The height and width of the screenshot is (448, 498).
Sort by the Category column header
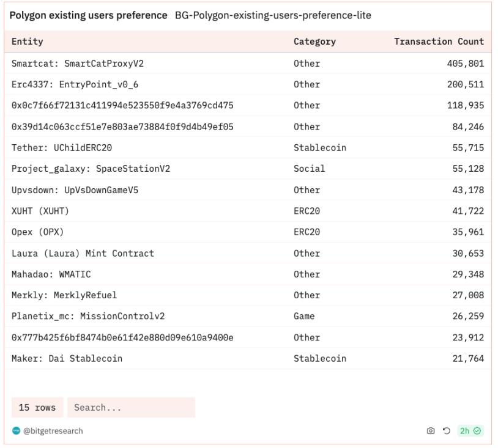[314, 42]
